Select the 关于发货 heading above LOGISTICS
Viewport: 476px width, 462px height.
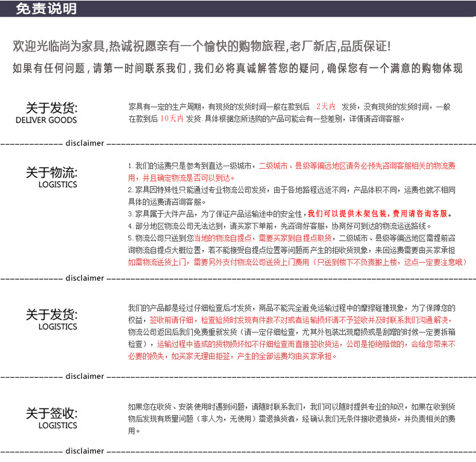[x=51, y=314]
